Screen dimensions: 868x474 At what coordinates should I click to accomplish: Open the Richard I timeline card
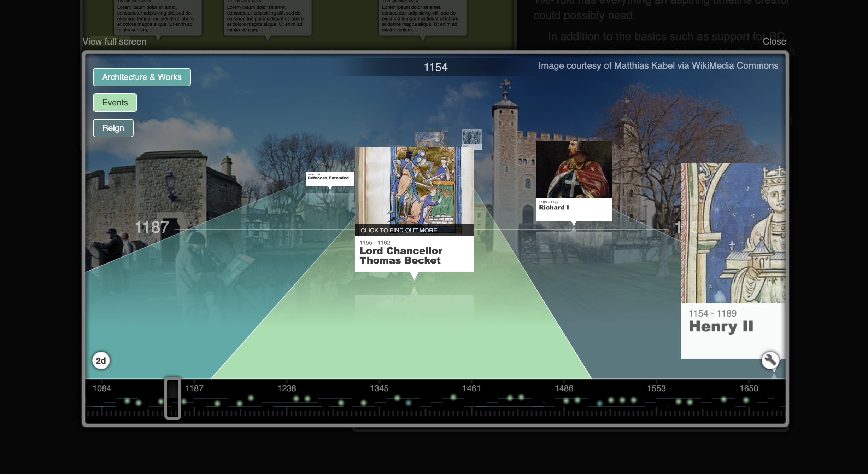(574, 181)
